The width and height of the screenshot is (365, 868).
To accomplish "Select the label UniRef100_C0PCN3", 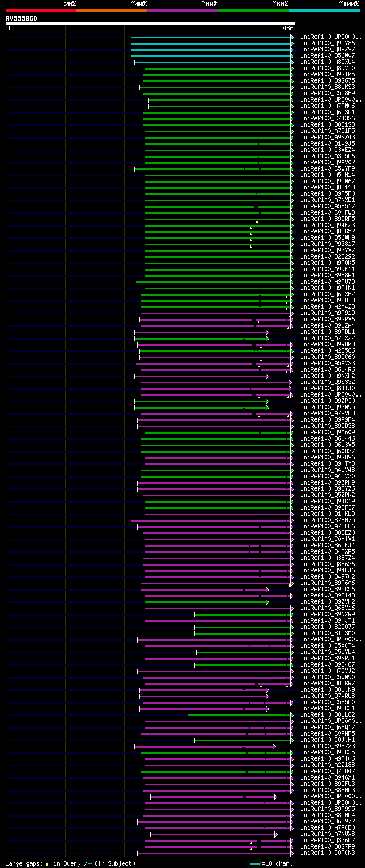I will click(327, 853).
